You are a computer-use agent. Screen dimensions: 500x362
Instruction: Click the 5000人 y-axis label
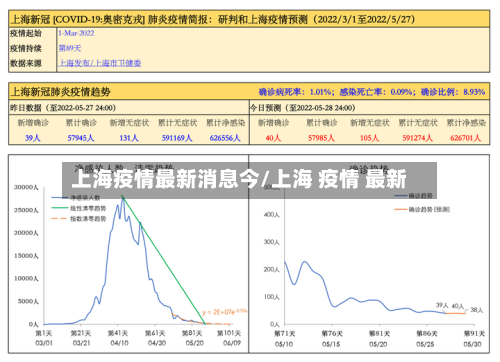pos(28,301)
